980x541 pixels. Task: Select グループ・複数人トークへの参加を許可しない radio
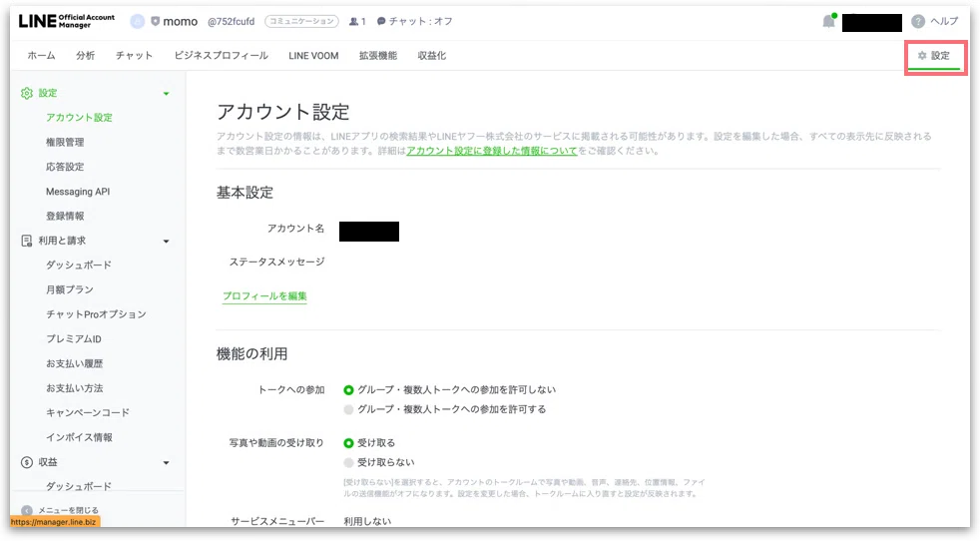[x=348, y=390]
